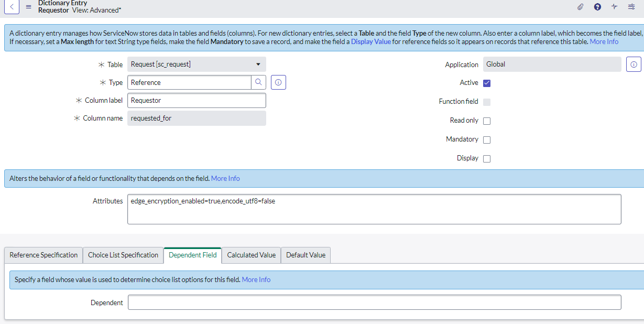
Task: Switch to the Default Value tab
Action: click(x=305, y=255)
